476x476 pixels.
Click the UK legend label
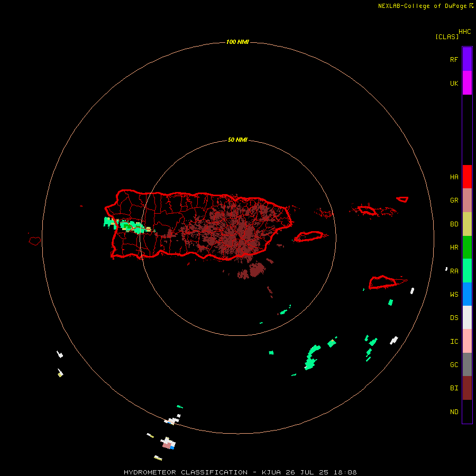click(x=454, y=83)
